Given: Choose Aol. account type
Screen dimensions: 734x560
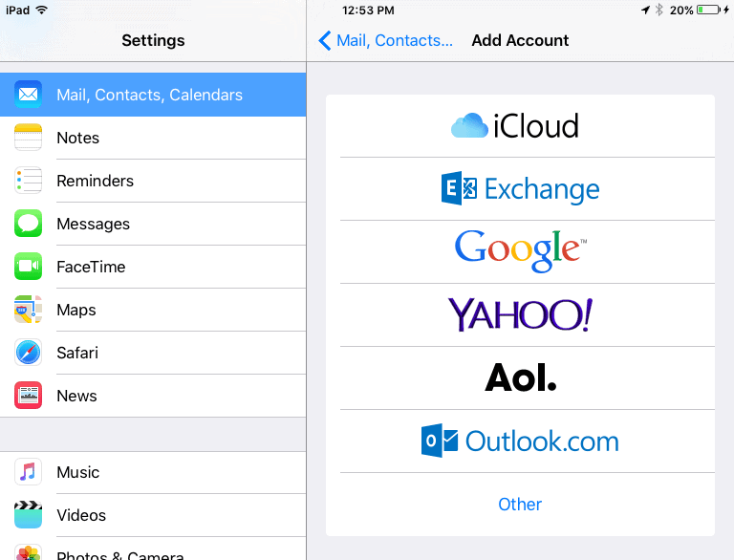Looking at the screenshot, I should [x=520, y=377].
